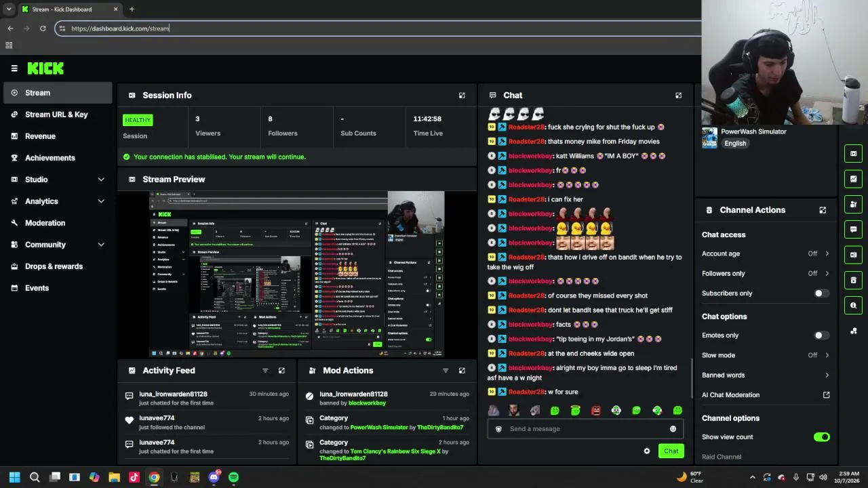
Task: Filter the Activity Feed
Action: [x=265, y=371]
